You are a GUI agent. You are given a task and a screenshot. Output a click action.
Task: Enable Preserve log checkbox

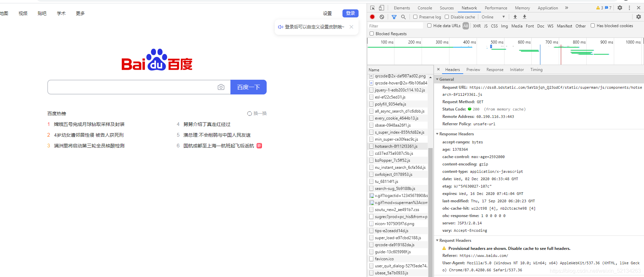point(415,17)
